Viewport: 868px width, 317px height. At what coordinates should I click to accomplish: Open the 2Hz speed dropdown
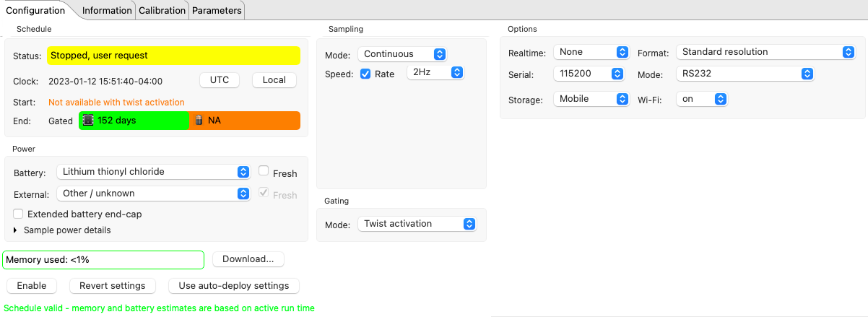click(435, 72)
